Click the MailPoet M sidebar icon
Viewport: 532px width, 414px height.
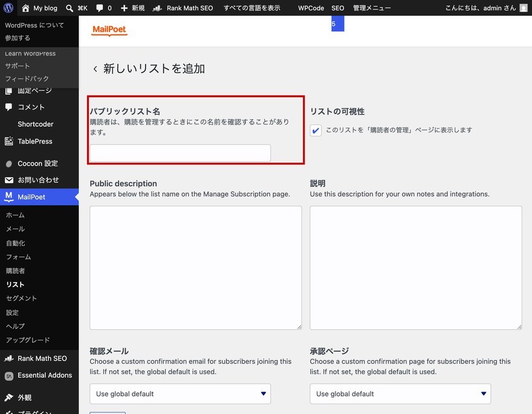[9, 197]
